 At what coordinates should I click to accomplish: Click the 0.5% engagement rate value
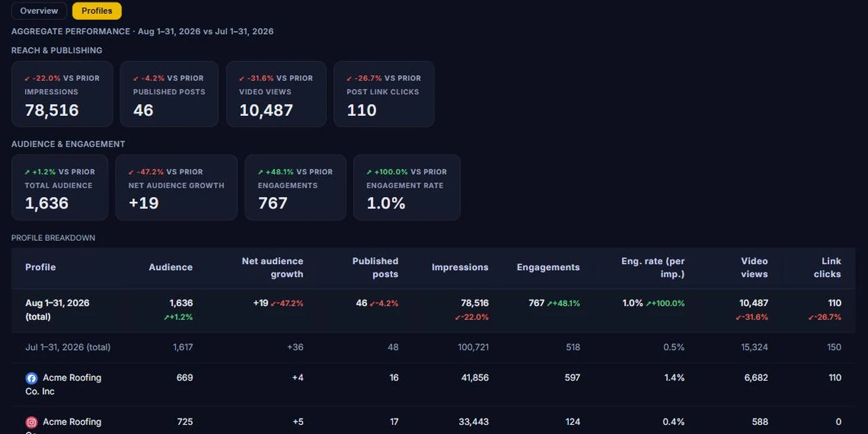[x=674, y=347]
